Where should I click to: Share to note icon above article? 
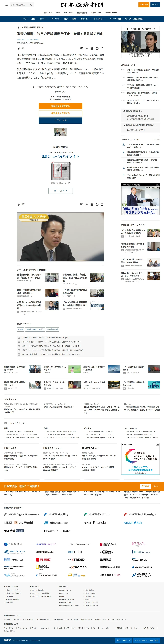(x=87, y=49)
